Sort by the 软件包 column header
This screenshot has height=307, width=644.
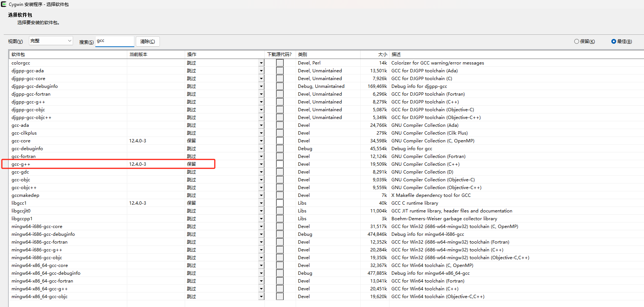[x=68, y=55]
